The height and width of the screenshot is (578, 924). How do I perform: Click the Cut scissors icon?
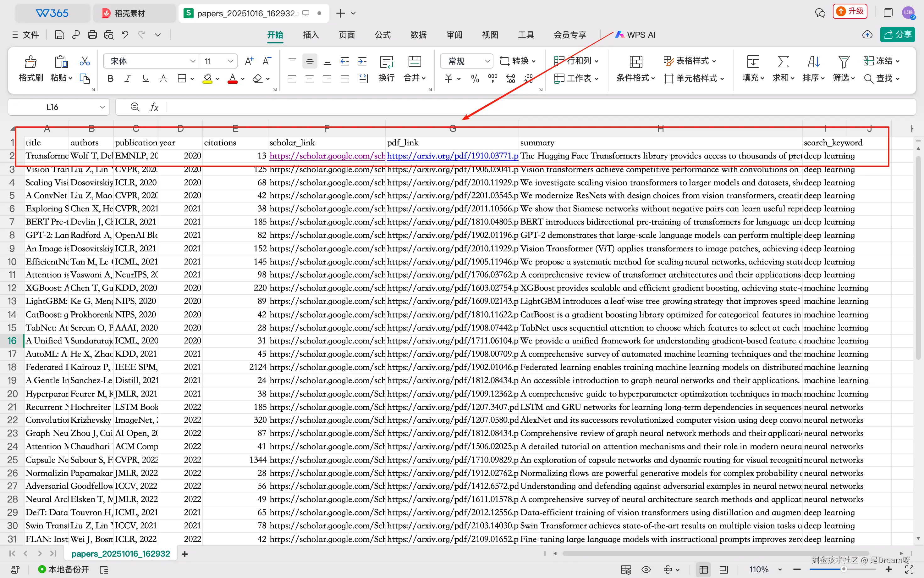point(85,61)
